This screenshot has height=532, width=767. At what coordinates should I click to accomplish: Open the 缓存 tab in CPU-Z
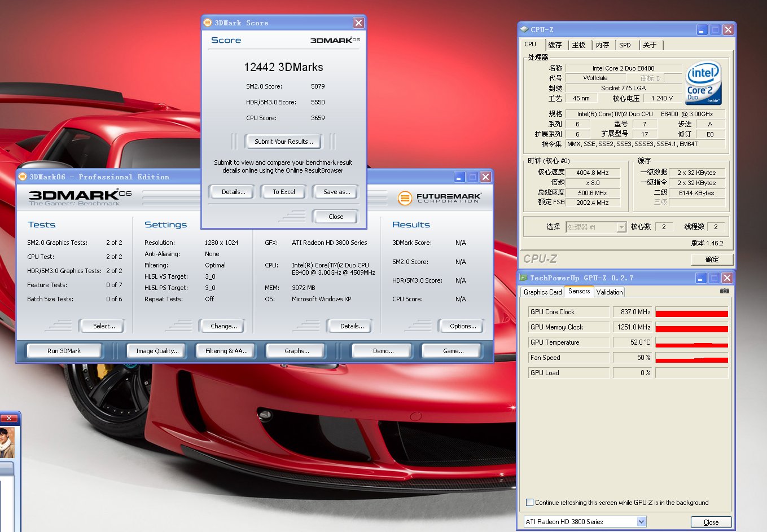[x=555, y=45]
